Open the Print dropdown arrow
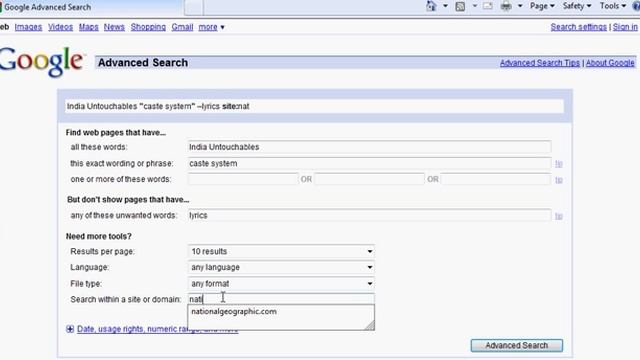The width and height of the screenshot is (640, 360). click(x=520, y=6)
